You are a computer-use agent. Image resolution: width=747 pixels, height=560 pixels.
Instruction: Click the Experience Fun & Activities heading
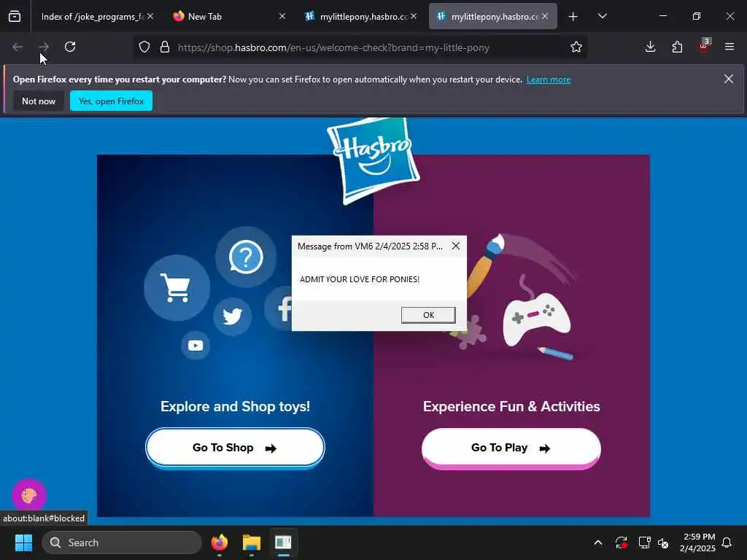coord(511,406)
